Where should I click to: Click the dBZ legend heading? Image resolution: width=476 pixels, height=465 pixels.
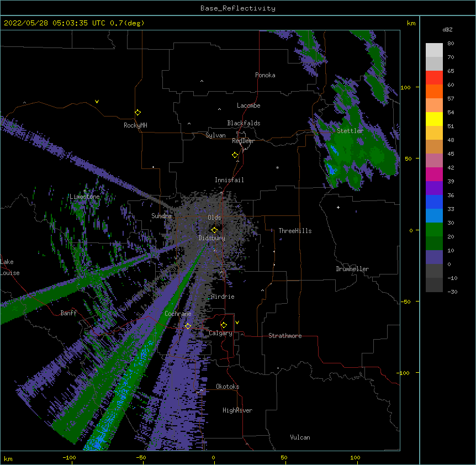[447, 30]
